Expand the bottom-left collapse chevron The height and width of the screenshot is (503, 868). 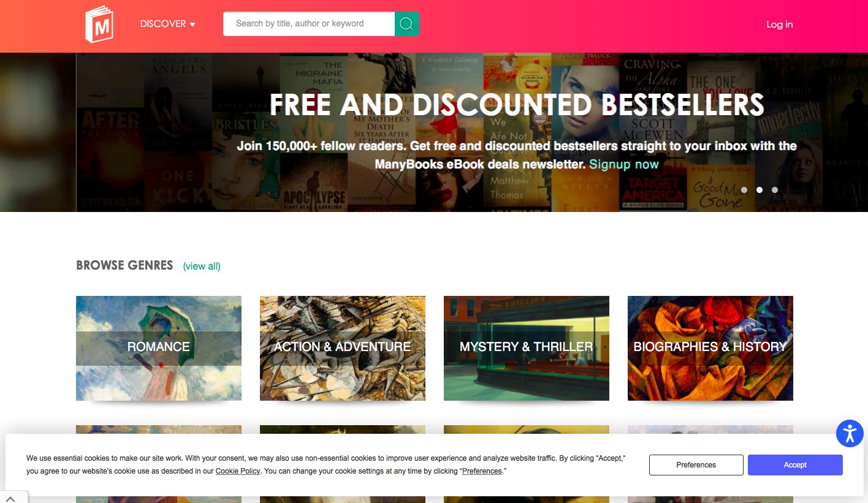coord(10,498)
